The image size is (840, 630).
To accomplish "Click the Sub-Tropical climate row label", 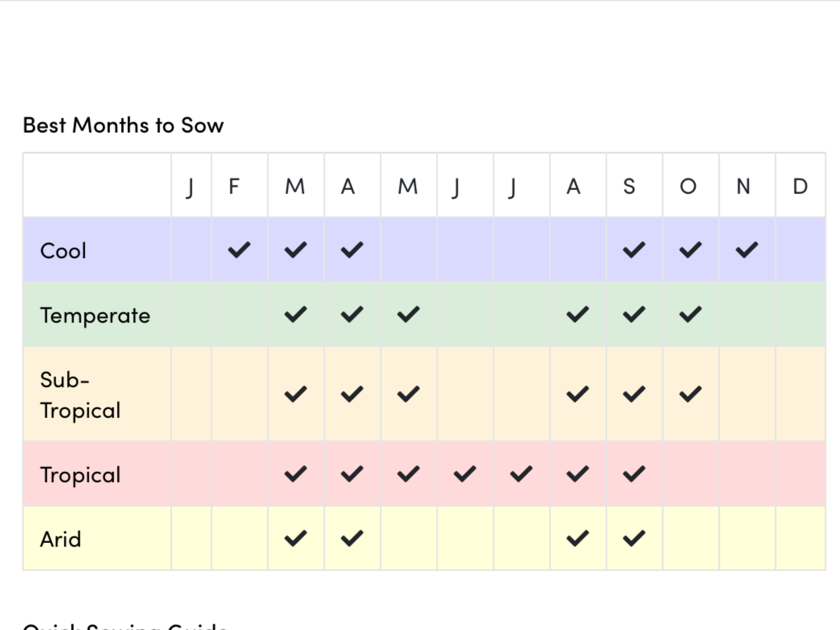I will pos(80,395).
